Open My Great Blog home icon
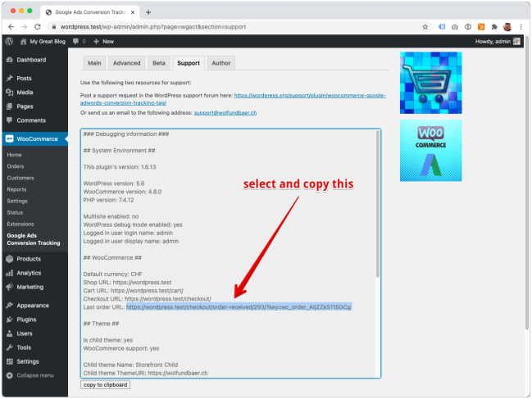 pos(23,41)
